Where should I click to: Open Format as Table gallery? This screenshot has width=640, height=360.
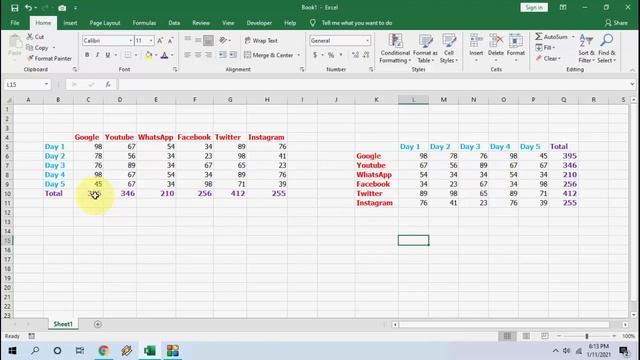(425, 49)
